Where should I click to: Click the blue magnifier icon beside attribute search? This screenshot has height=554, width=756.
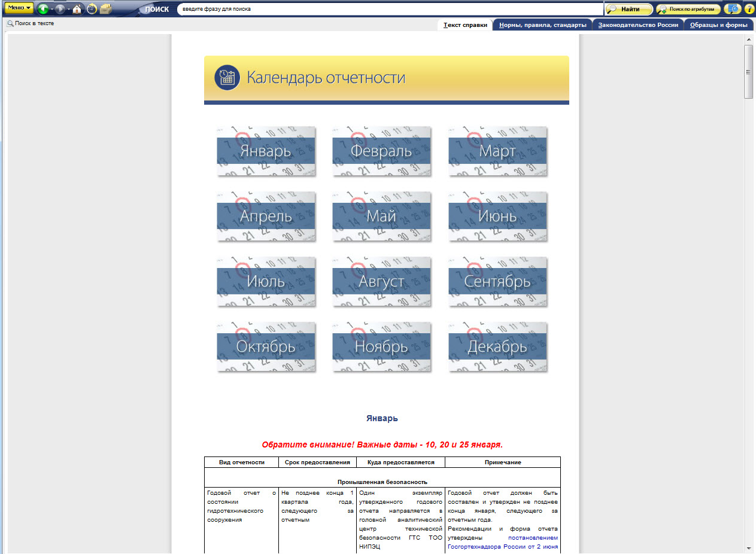click(732, 9)
